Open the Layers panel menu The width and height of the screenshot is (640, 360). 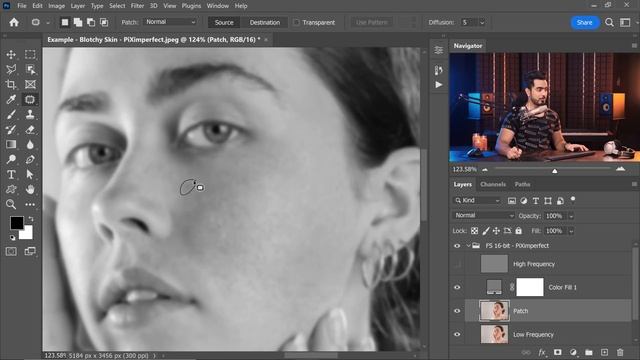click(634, 184)
